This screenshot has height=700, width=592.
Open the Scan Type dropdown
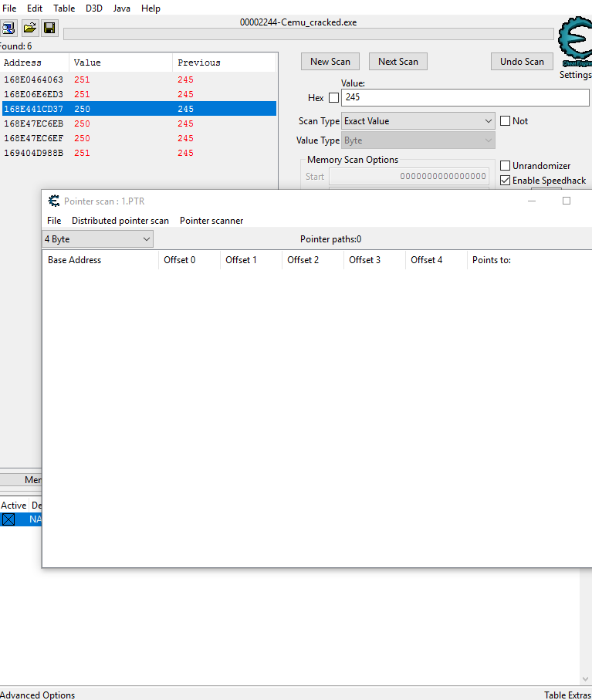tap(418, 121)
